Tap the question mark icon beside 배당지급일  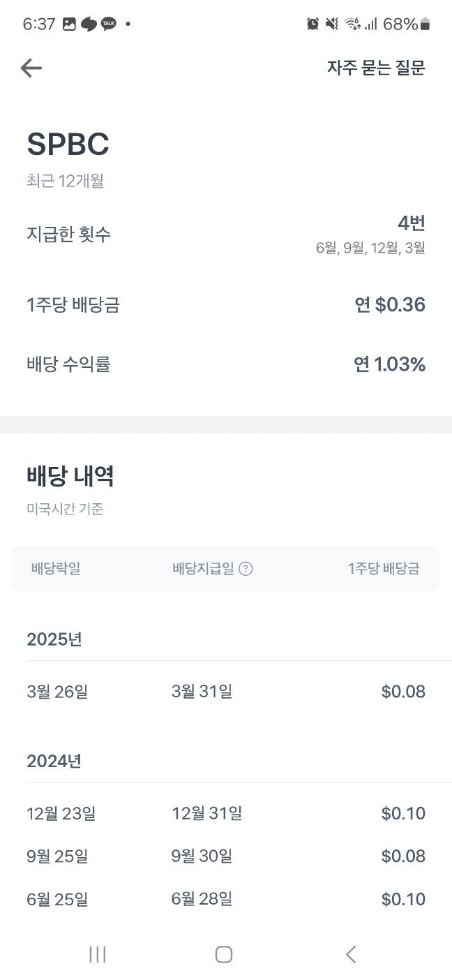pyautogui.click(x=246, y=569)
